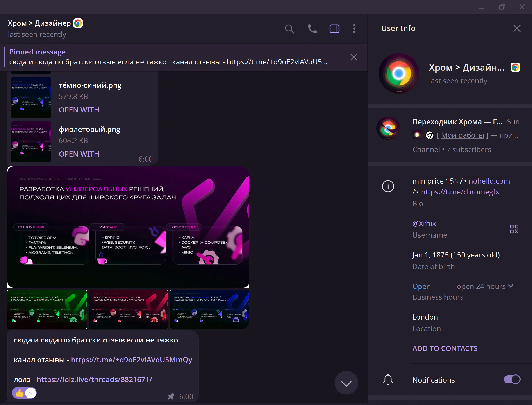Image resolution: width=532 pixels, height=405 pixels.
Task: Open the red design variant image
Action: [x=128, y=309]
